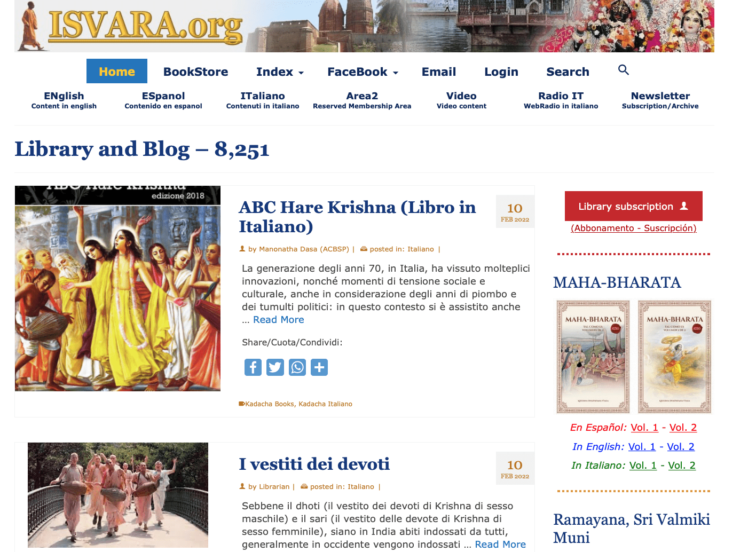Click the devotees walking photo thumbnail
756x552 pixels.
click(x=118, y=495)
